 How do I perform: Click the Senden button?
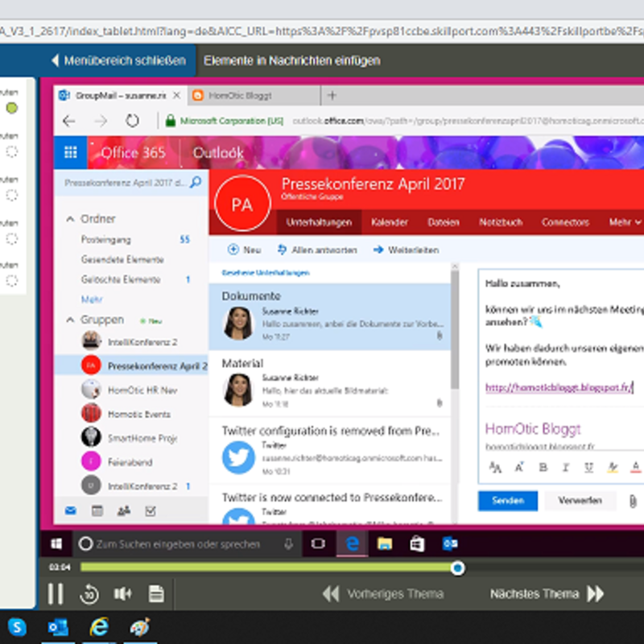[x=508, y=501]
